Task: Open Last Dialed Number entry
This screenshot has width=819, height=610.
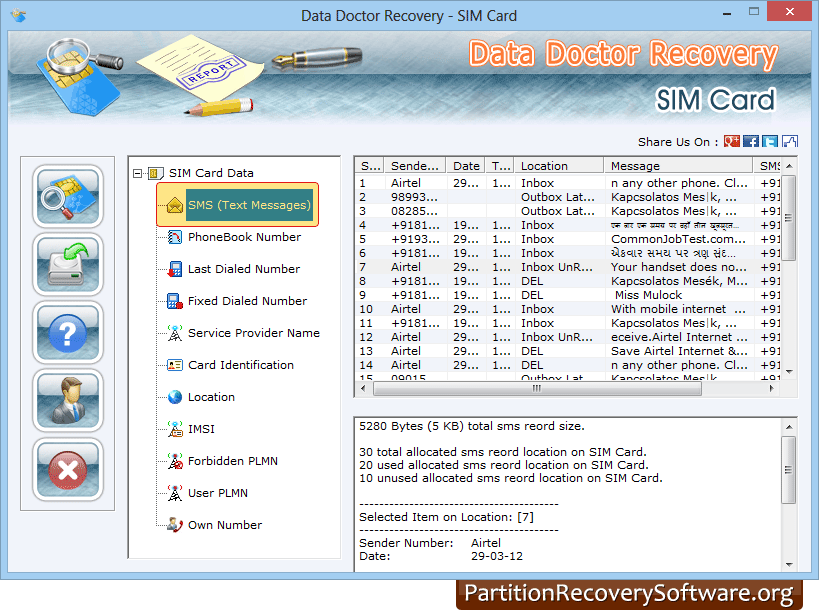Action: tap(244, 269)
